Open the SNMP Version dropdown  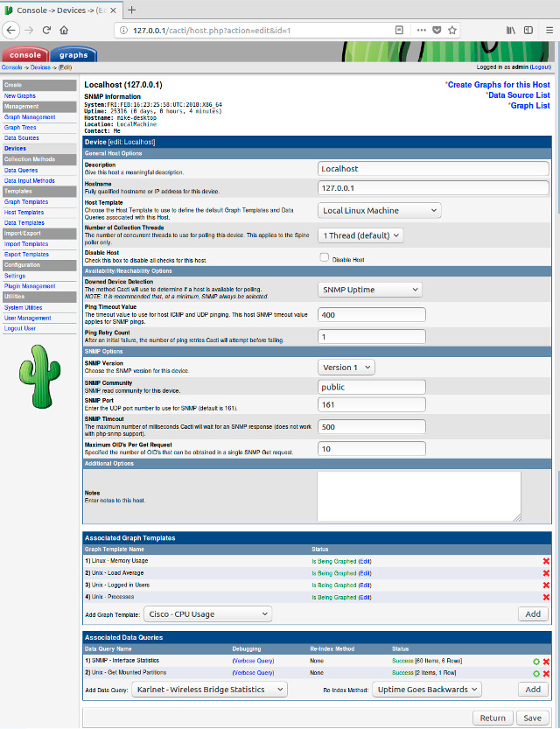coord(346,368)
